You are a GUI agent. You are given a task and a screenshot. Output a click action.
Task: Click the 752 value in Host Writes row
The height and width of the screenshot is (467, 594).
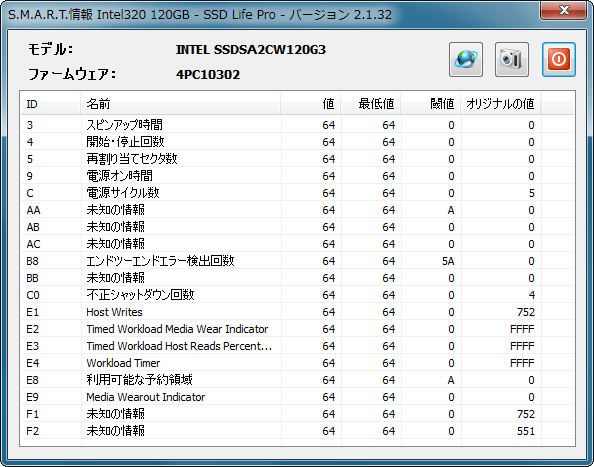click(x=526, y=312)
